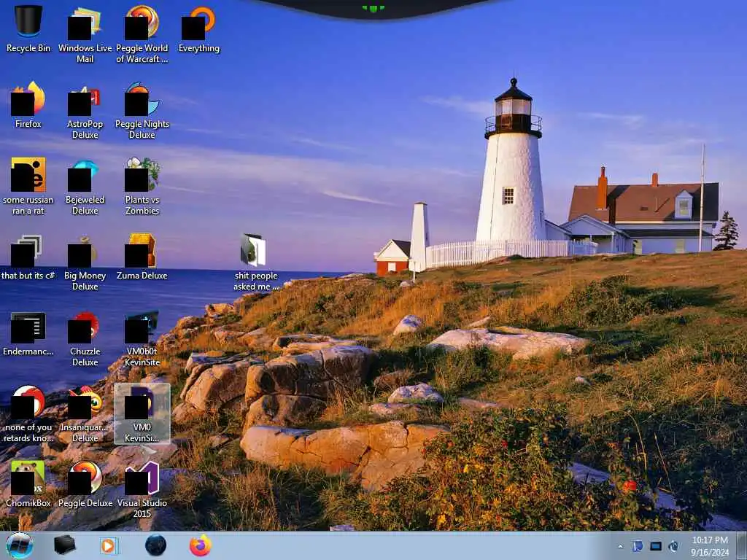Click the tray icon beside the clock
Image resolution: width=747 pixels, height=560 pixels.
coord(673,546)
